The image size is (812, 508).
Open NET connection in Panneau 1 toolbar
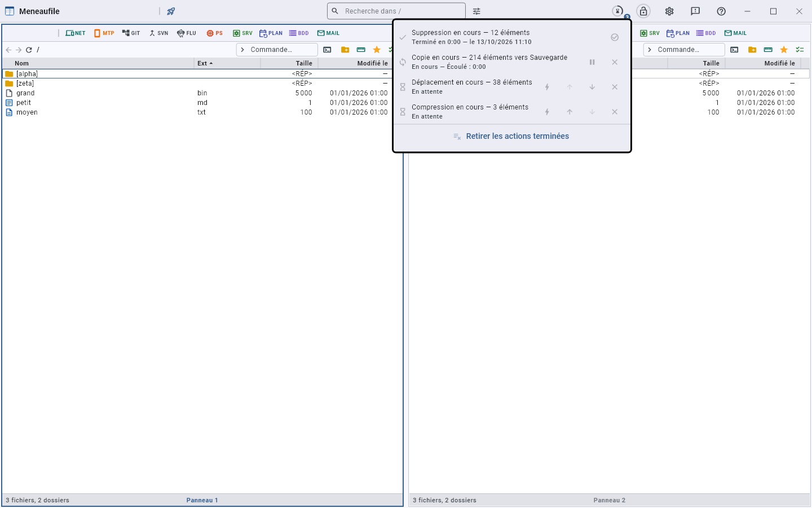point(76,33)
